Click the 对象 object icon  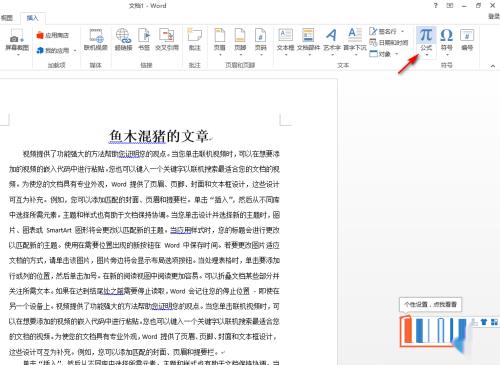pyautogui.click(x=373, y=54)
